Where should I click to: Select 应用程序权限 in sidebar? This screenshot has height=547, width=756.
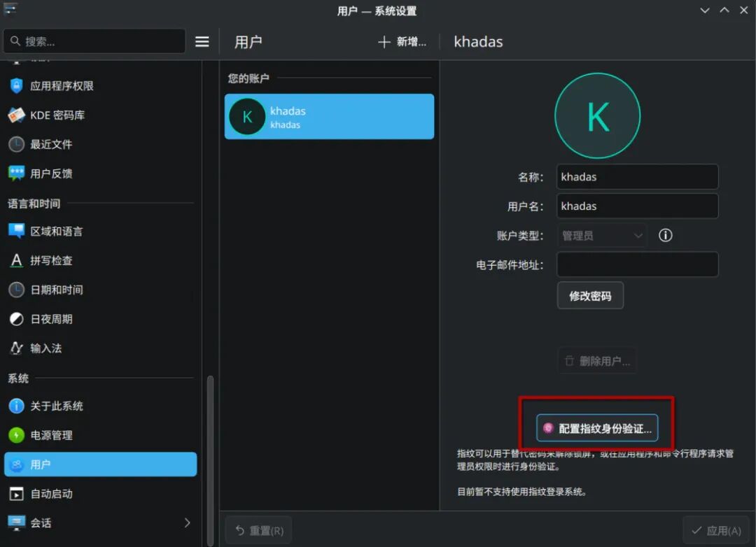point(100,86)
